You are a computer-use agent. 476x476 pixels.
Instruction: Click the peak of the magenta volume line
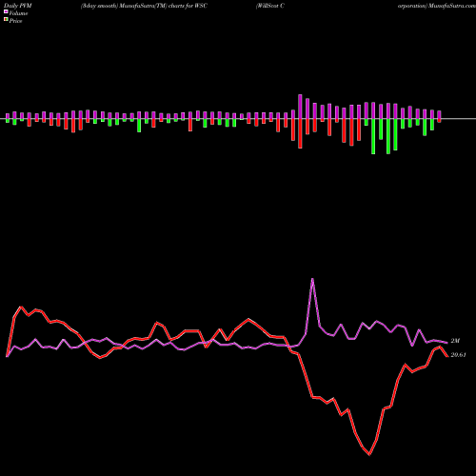pos(312,279)
